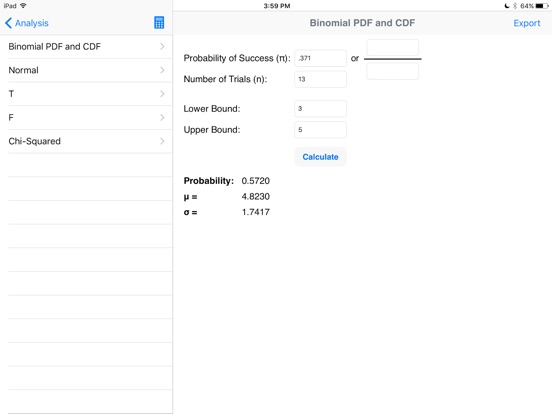Screen dimensions: 552x414
Task: Tap the Calculate button
Action: (x=320, y=157)
